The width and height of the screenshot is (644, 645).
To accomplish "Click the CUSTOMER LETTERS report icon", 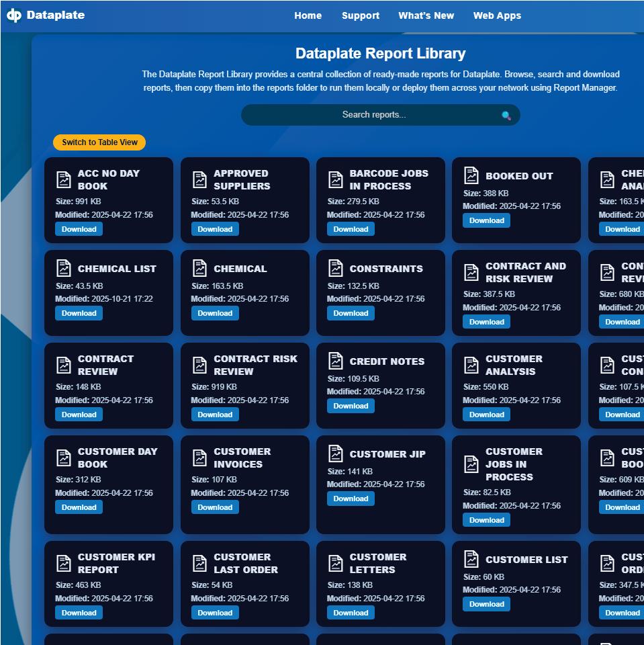I will point(335,564).
